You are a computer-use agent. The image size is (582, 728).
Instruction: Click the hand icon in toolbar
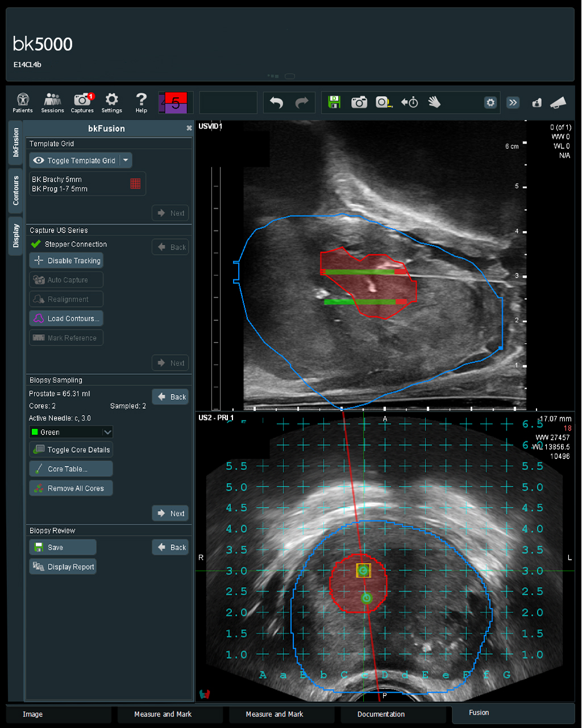(x=434, y=102)
